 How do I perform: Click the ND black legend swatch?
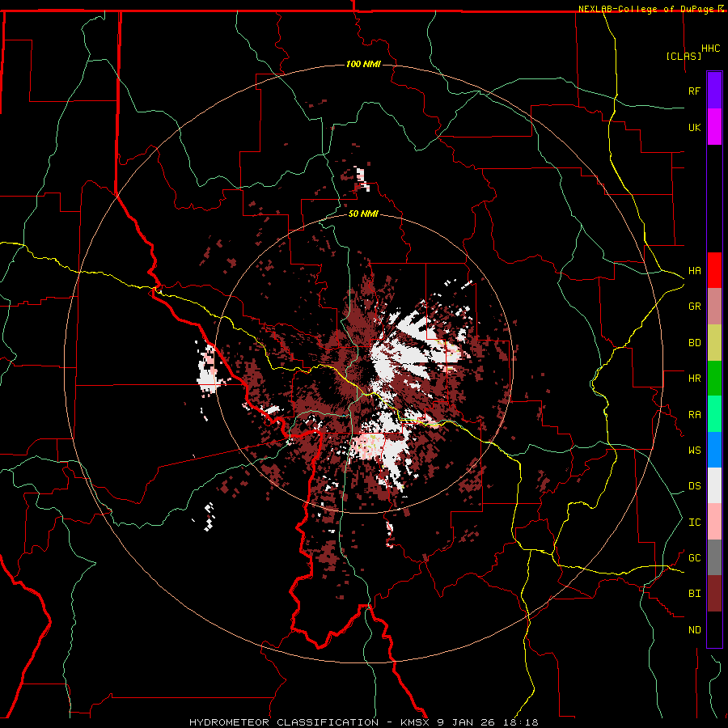click(x=714, y=629)
